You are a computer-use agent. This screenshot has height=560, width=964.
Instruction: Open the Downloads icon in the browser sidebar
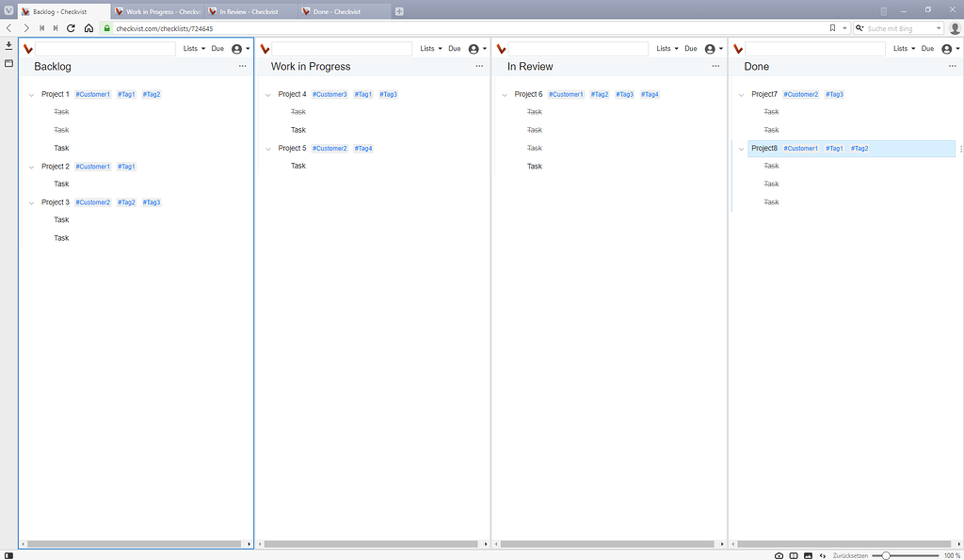pos(8,45)
